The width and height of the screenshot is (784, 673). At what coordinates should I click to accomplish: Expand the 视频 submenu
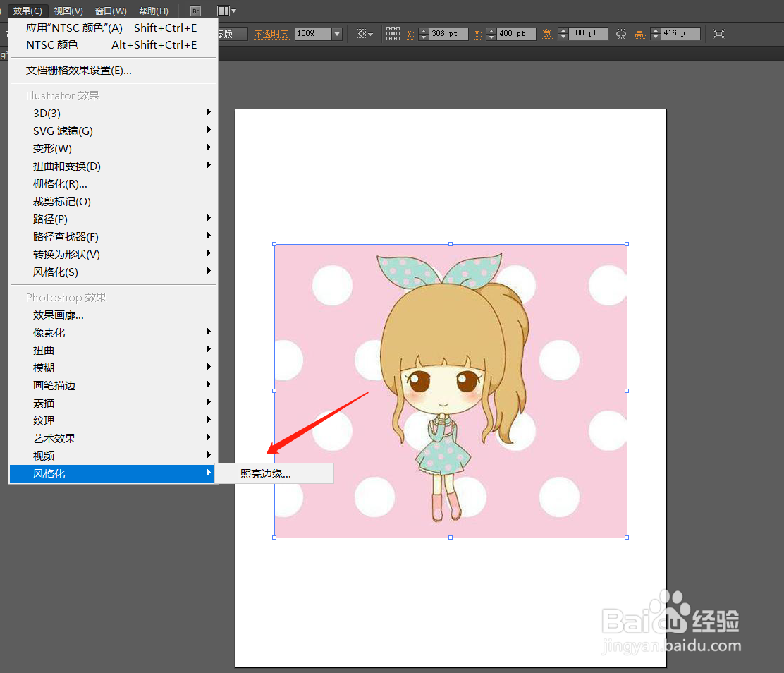[113, 456]
